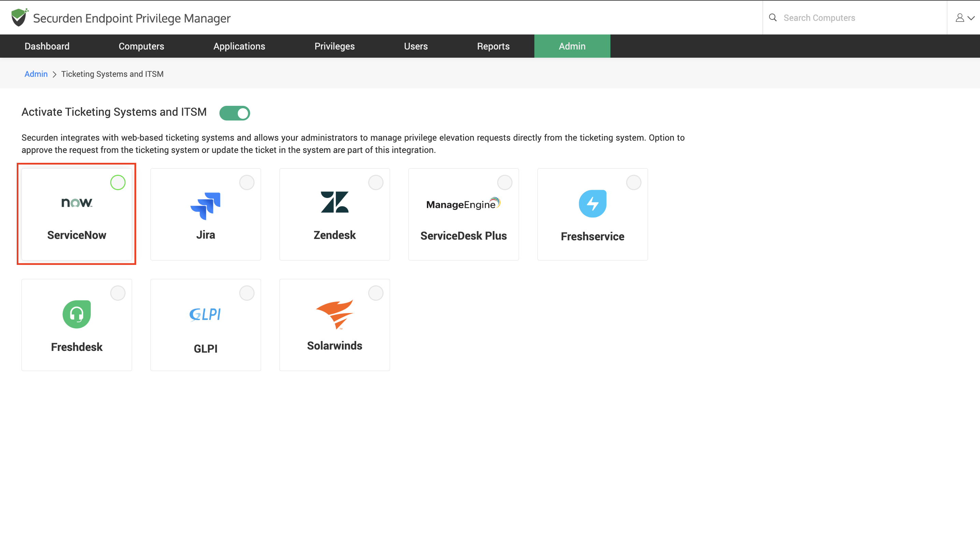Image resolution: width=980 pixels, height=553 pixels.
Task: Select the Freshdesk radio button
Action: 118,293
